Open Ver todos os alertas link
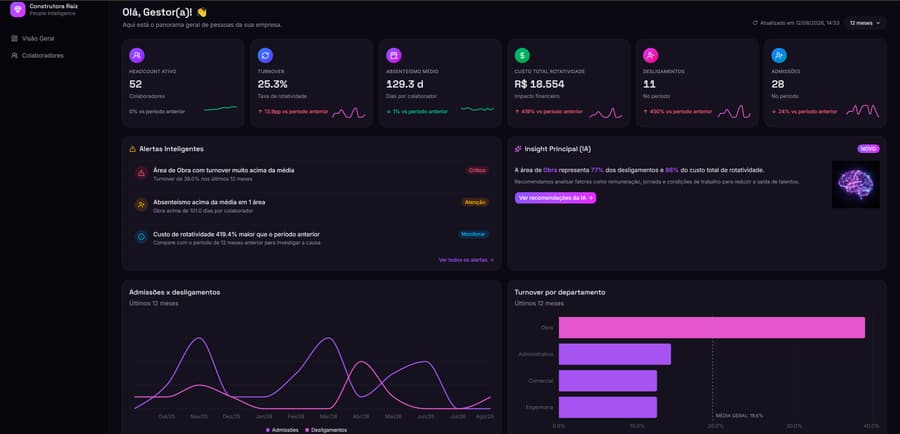Viewport: 900px width, 434px height. click(466, 260)
